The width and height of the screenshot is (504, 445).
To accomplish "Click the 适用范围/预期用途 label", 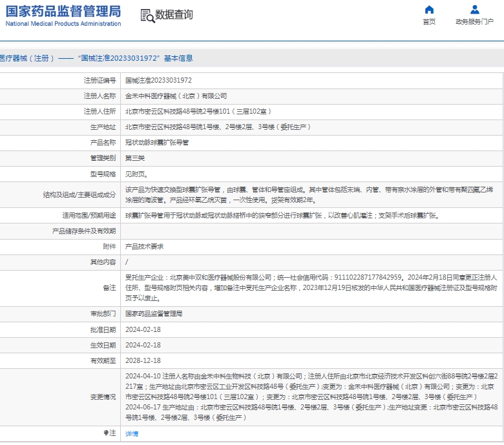I will [x=89, y=216].
